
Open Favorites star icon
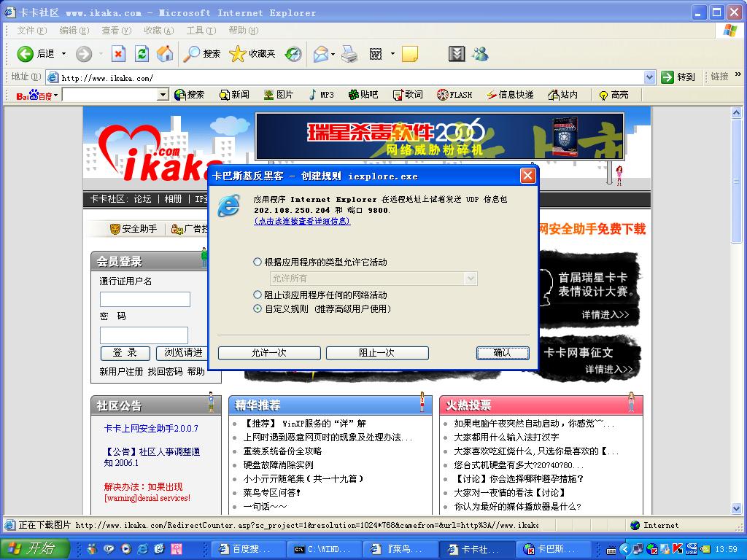point(237,54)
